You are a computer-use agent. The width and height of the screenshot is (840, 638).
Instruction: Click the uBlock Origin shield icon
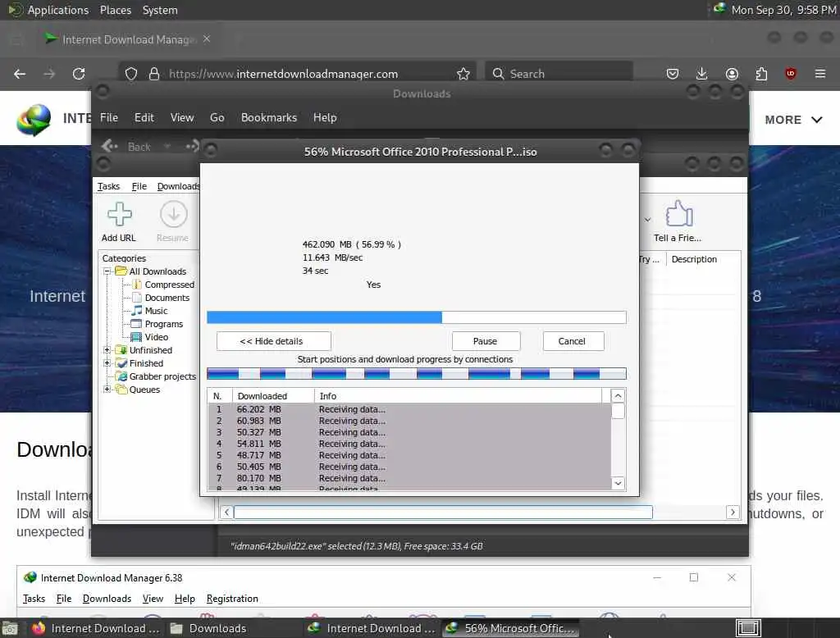point(791,74)
